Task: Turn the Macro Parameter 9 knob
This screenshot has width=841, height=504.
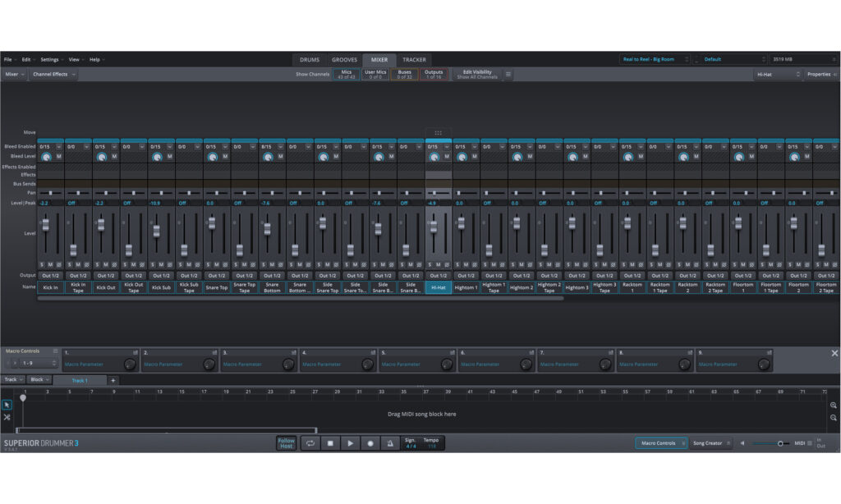Action: pos(764,364)
